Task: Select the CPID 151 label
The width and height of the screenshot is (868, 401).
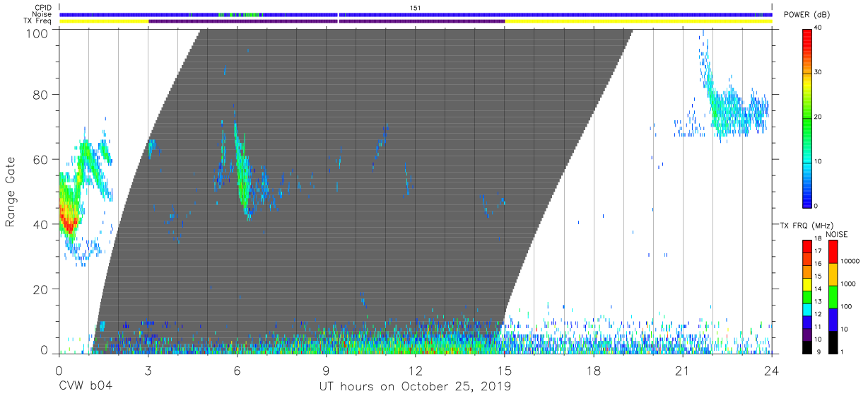Action: coord(416,8)
